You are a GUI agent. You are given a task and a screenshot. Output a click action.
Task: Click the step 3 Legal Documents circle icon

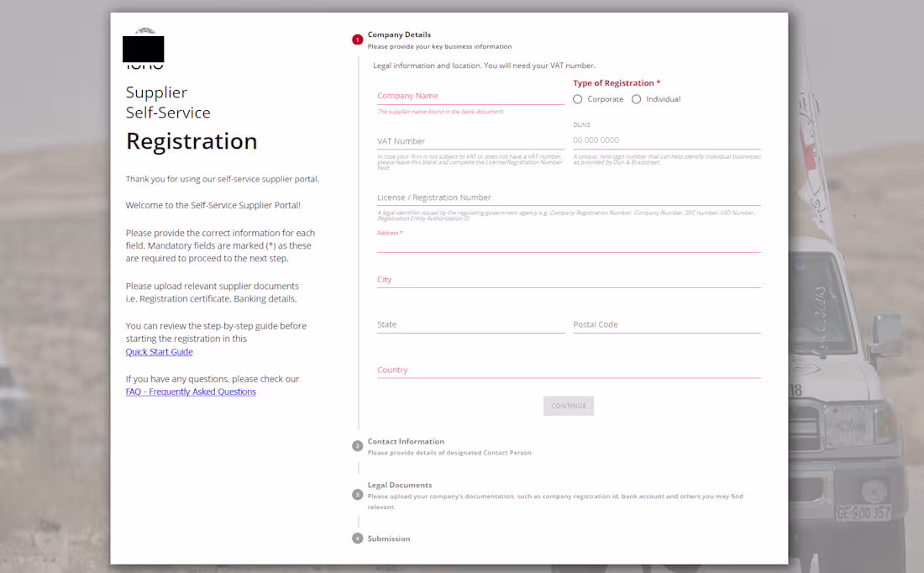[x=357, y=494]
